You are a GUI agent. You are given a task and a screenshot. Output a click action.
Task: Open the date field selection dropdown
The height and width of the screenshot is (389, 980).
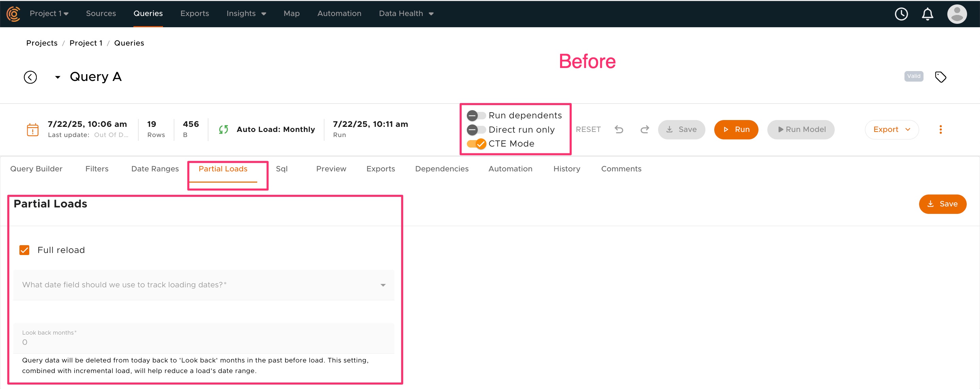point(203,285)
